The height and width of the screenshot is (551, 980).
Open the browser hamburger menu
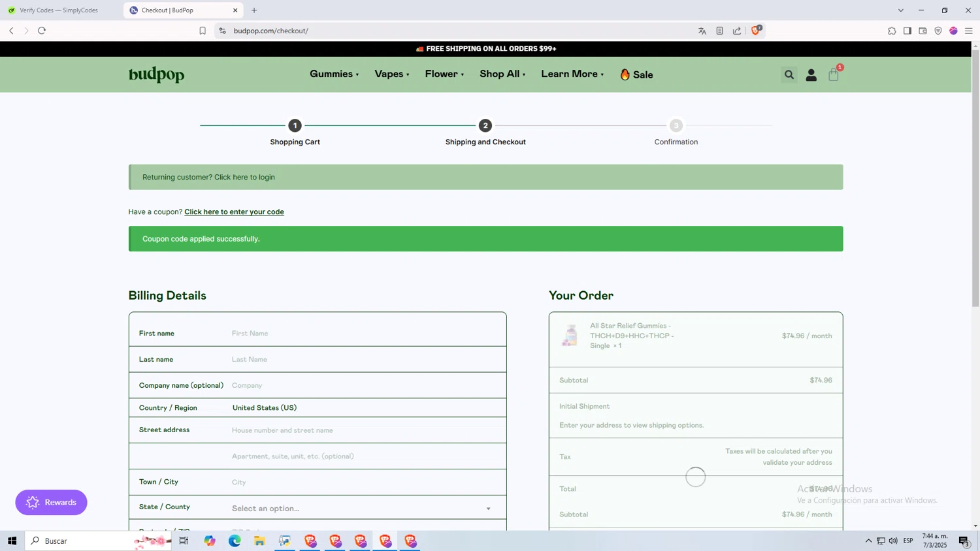click(969, 31)
